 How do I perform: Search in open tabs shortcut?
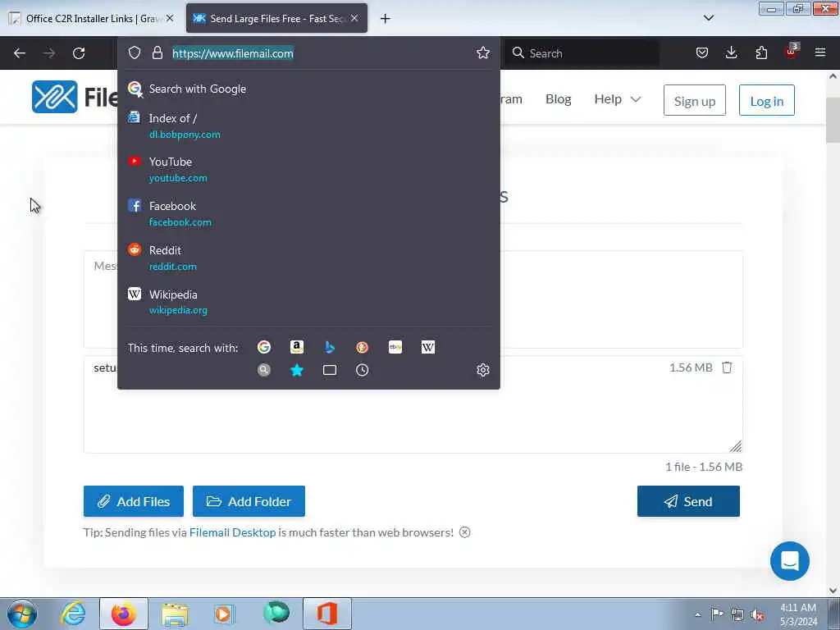point(330,370)
